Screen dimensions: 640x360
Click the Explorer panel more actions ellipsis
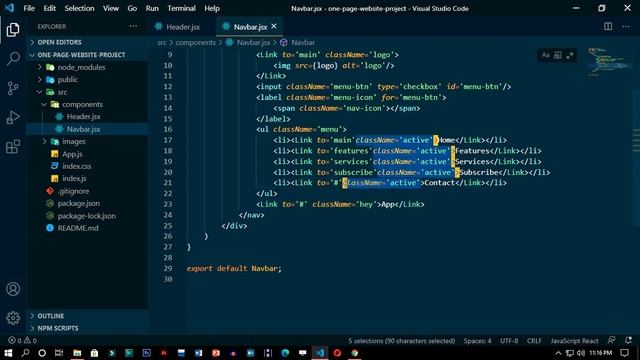133,26
